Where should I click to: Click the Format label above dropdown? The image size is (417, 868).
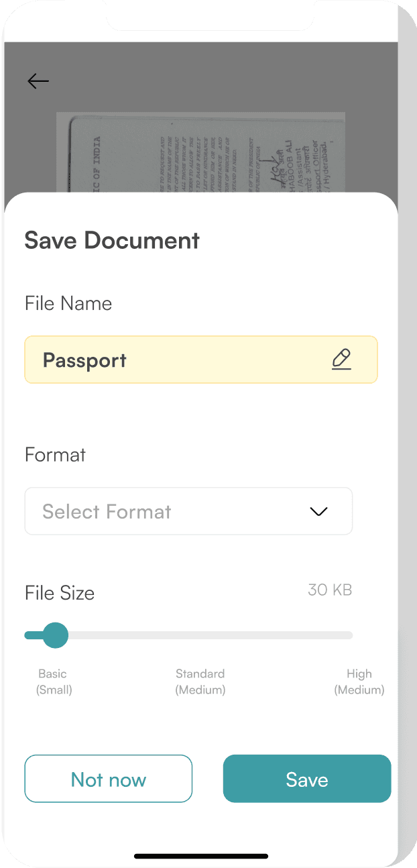[x=55, y=455]
